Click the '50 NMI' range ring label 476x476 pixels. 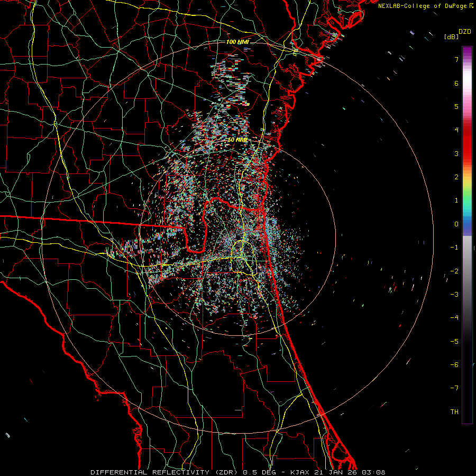pyautogui.click(x=237, y=140)
